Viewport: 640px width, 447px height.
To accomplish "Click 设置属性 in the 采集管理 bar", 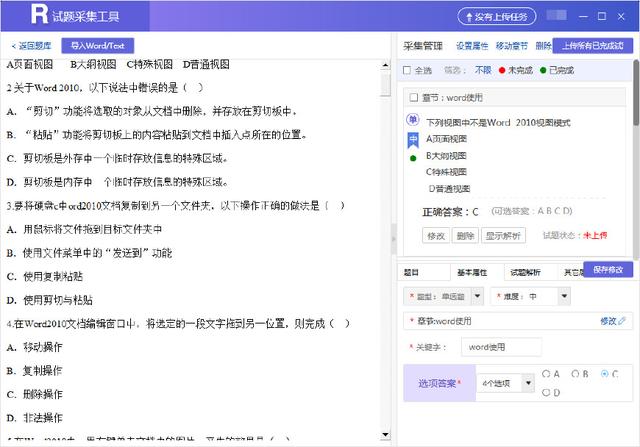I will 472,46.
